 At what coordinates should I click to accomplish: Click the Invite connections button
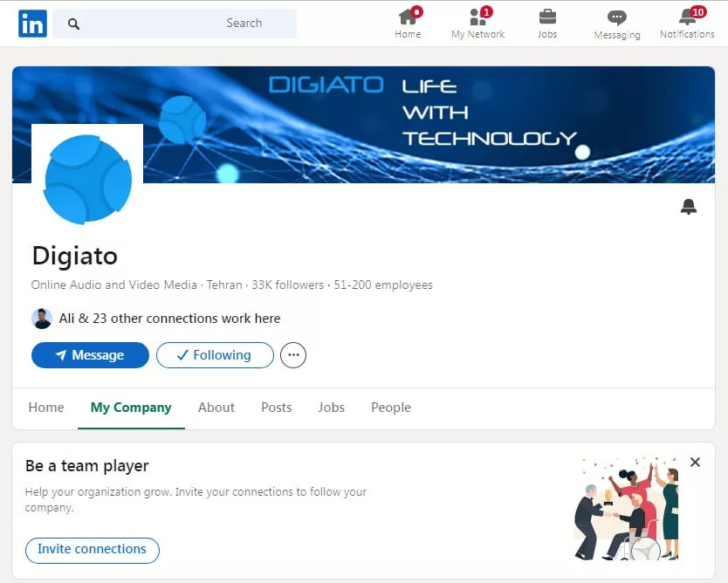93,550
